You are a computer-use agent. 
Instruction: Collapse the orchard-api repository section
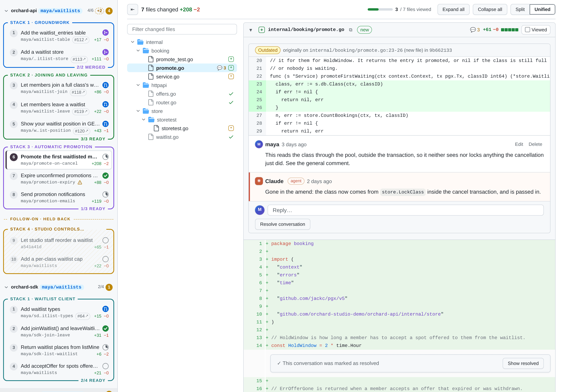(6, 11)
